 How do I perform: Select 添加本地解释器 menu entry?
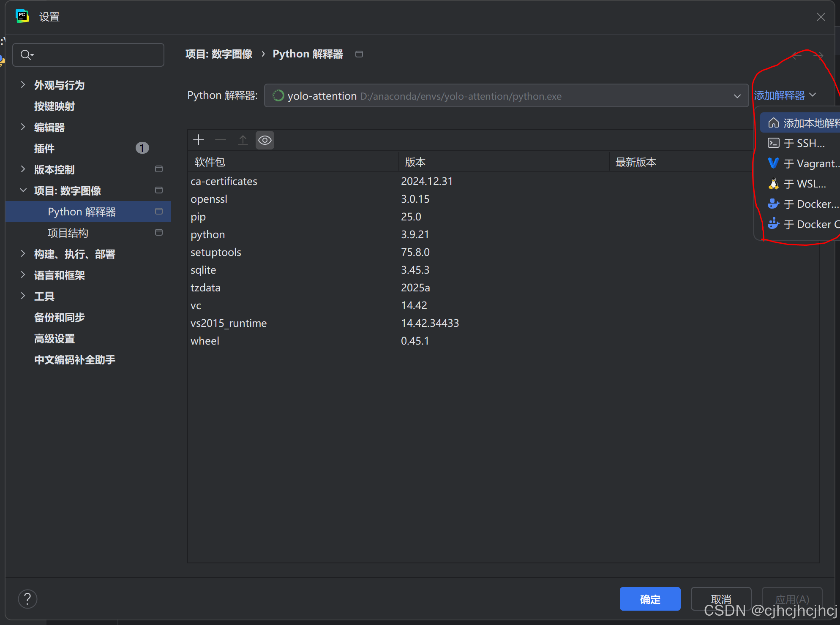pos(800,123)
